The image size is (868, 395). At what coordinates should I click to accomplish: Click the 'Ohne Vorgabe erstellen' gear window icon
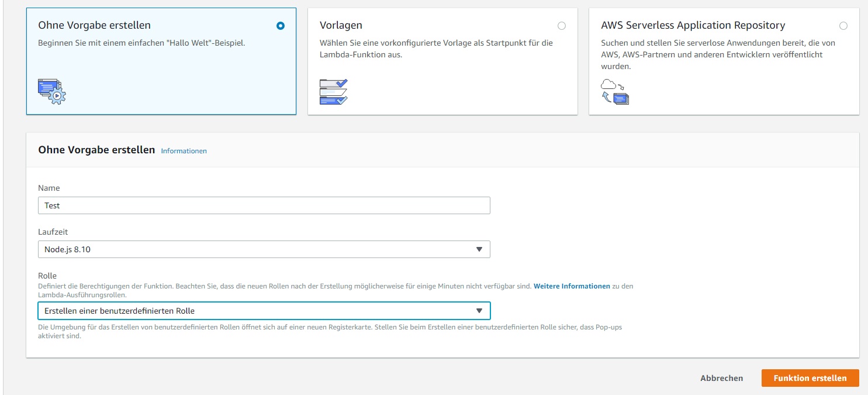pos(51,91)
